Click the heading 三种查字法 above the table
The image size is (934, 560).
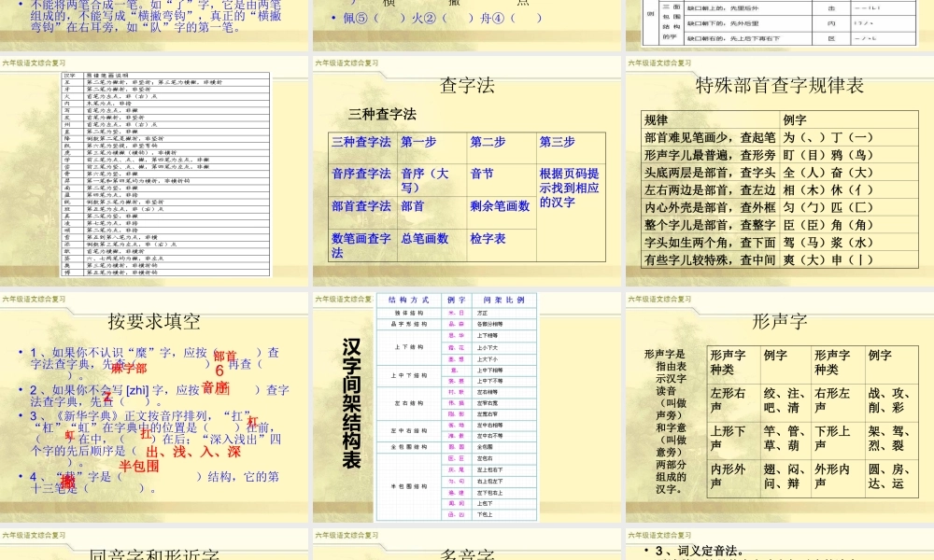pos(382,114)
